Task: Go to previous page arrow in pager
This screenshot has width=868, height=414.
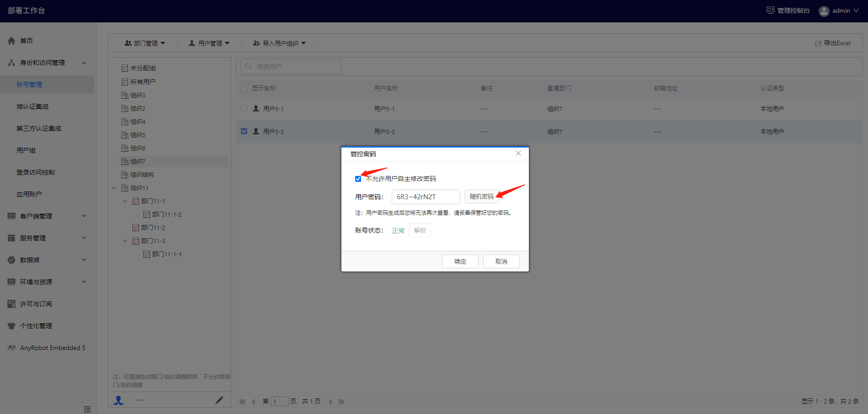Action: pos(253,402)
